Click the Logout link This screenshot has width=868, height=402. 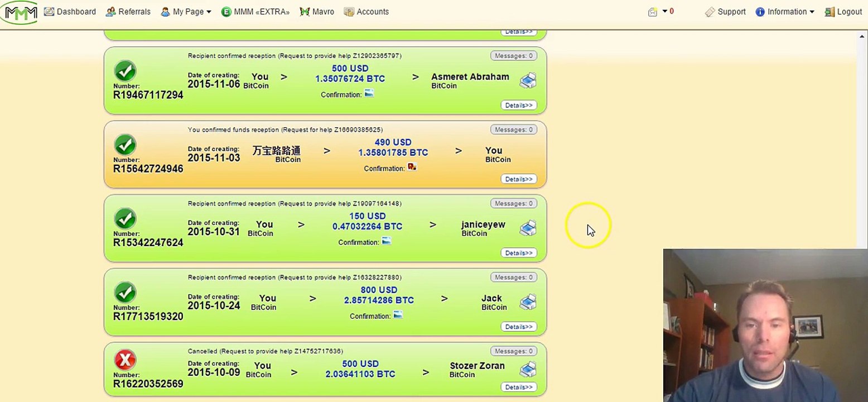(x=843, y=12)
